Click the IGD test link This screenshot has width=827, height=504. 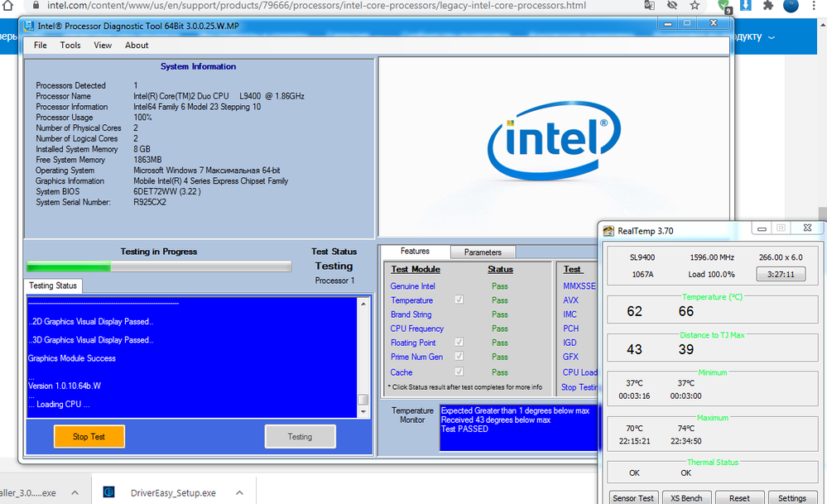(570, 343)
